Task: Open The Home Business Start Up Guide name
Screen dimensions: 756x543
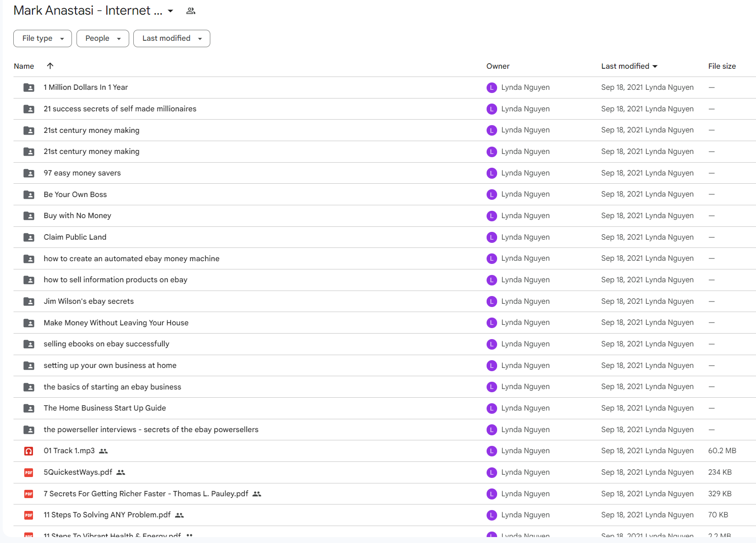Action: click(105, 408)
